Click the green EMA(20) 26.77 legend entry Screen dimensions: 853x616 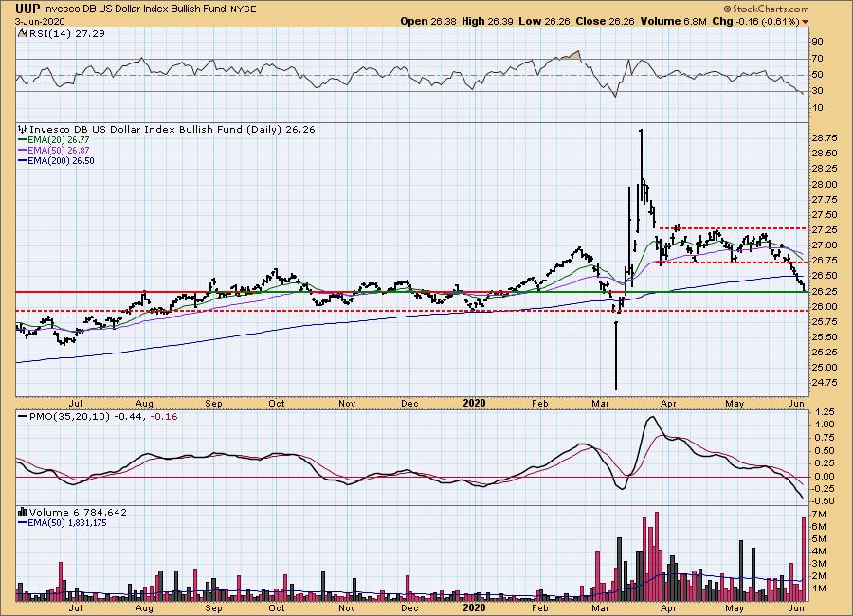[x=54, y=140]
